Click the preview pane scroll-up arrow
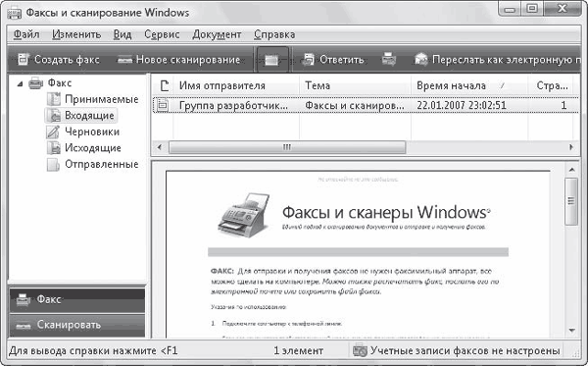Image resolution: width=588 pixels, height=366 pixels. pos(572,170)
